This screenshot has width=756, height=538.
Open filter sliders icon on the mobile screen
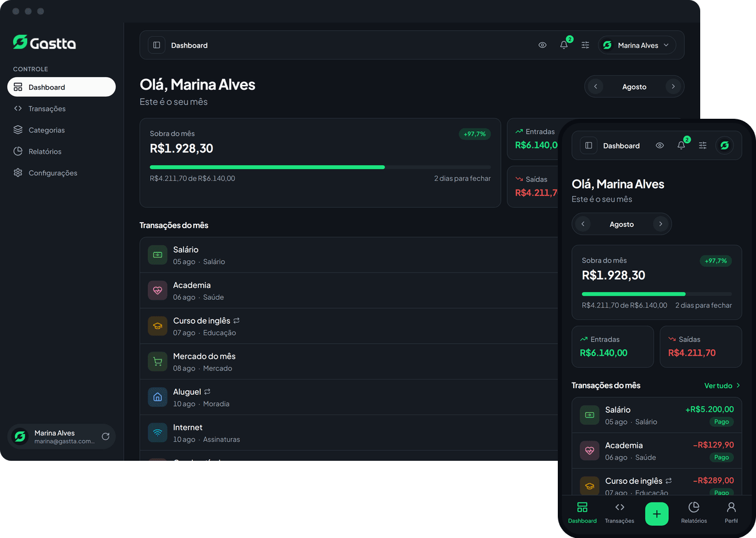[703, 145]
